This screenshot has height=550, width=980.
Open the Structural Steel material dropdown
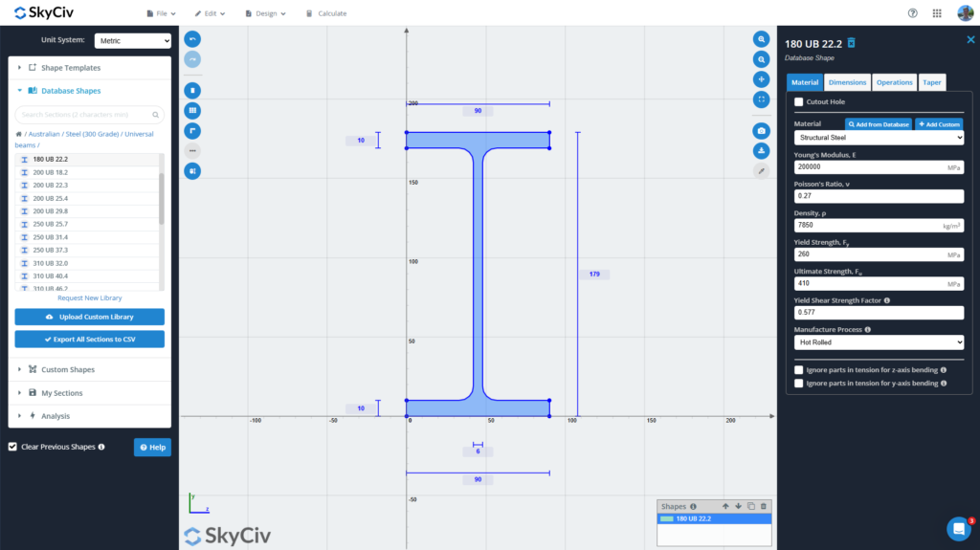(x=879, y=138)
